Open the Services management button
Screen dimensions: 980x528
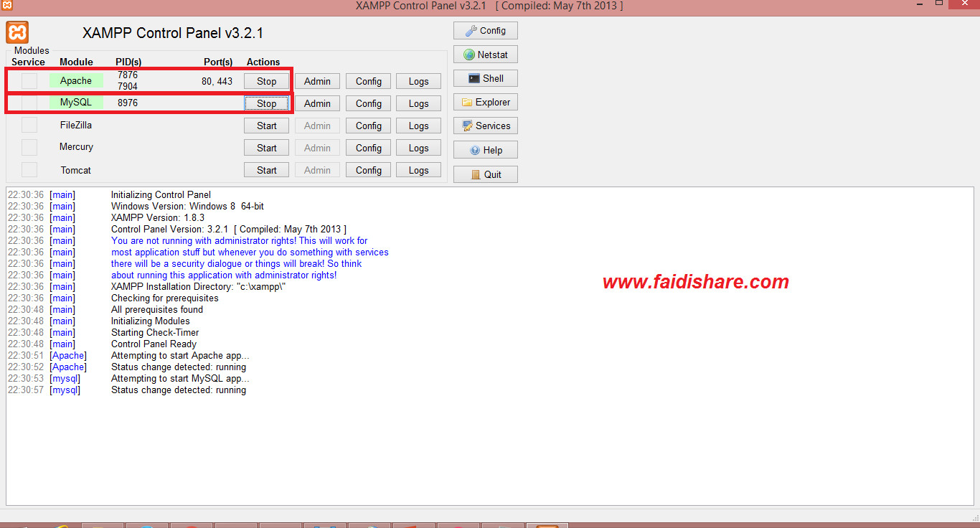click(x=486, y=126)
